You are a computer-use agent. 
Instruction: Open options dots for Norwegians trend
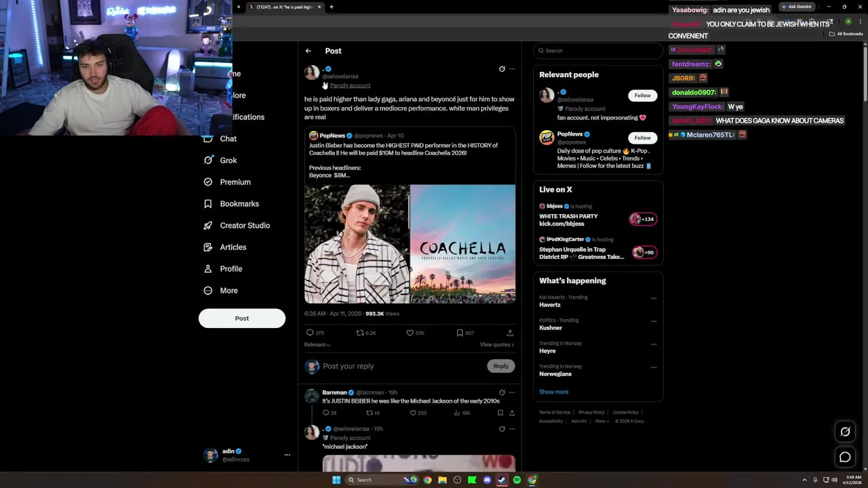(654, 367)
